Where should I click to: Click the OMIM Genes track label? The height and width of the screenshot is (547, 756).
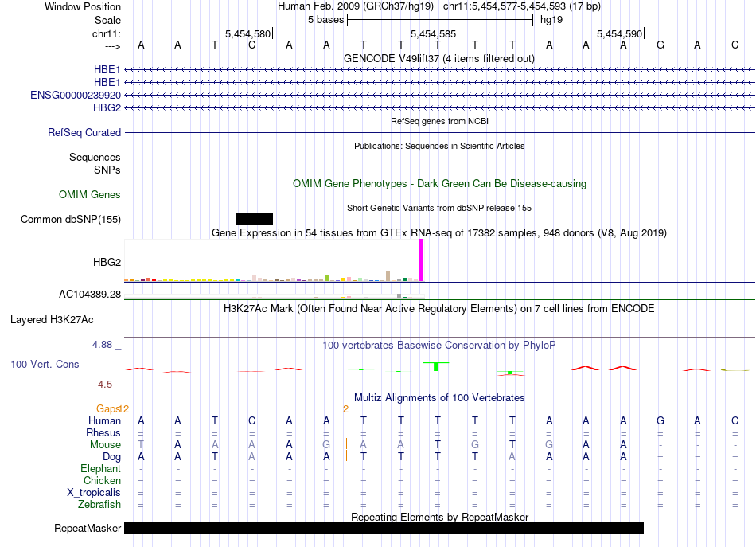click(90, 194)
